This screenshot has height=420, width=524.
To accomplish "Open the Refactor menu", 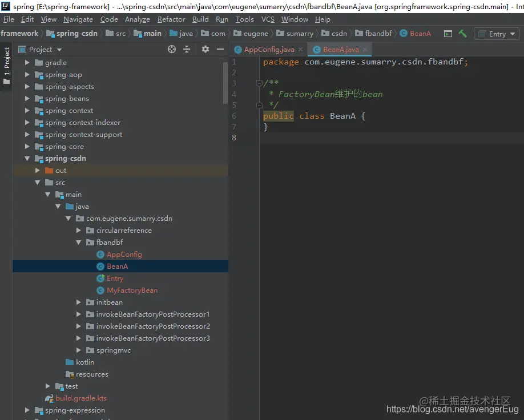I will point(171,19).
